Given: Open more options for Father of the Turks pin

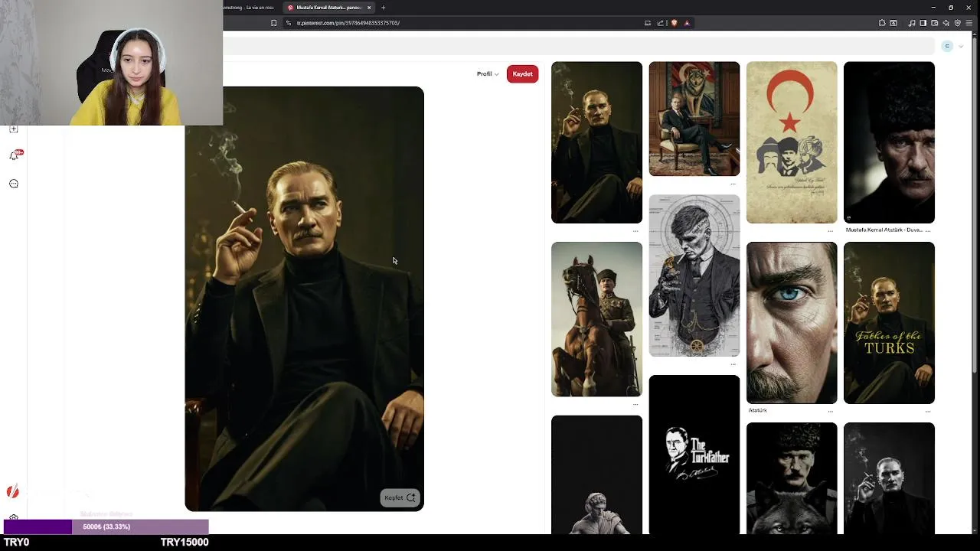Looking at the screenshot, I should coord(928,411).
